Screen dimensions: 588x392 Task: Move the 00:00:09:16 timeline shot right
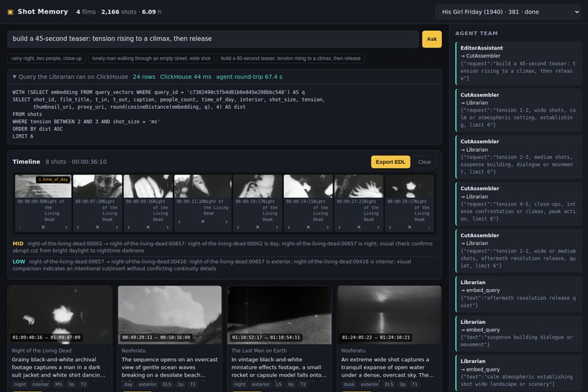click(x=168, y=227)
